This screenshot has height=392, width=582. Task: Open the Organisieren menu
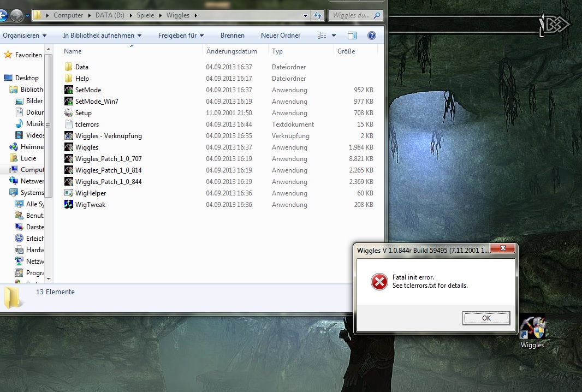[x=25, y=35]
